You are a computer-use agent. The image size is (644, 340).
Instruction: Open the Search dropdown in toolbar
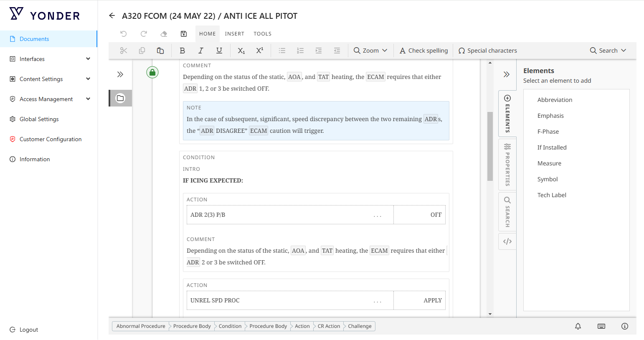point(608,51)
